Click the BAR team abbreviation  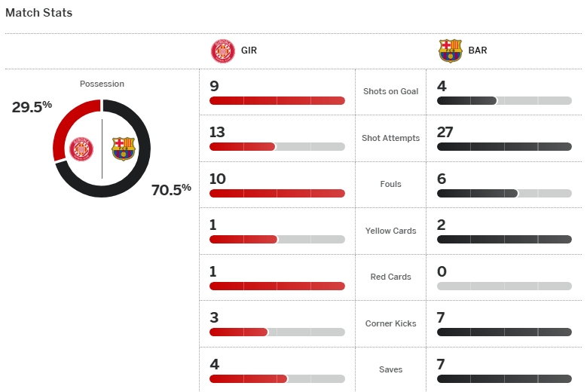476,51
